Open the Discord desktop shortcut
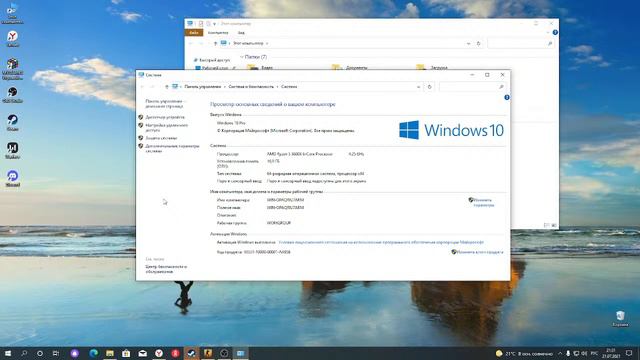 pyautogui.click(x=12, y=179)
